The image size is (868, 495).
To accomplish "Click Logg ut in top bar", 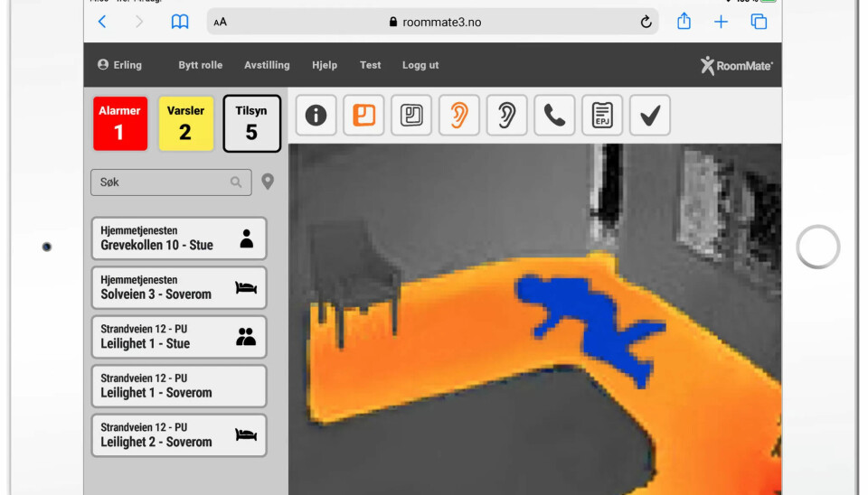I will coord(420,65).
